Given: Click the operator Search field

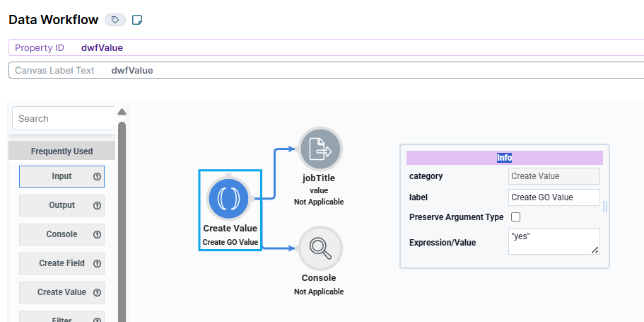Looking at the screenshot, I should 64,118.
